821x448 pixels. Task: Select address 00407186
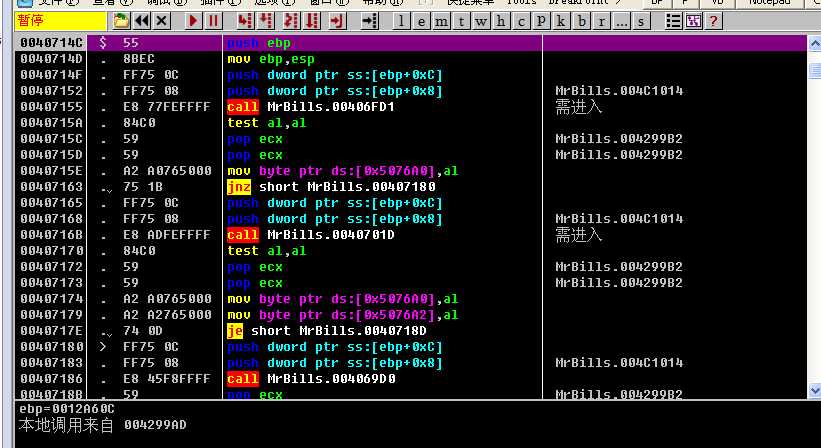[51, 378]
